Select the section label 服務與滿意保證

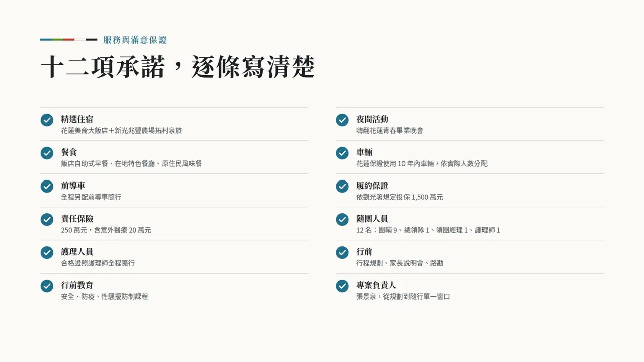tap(135, 40)
